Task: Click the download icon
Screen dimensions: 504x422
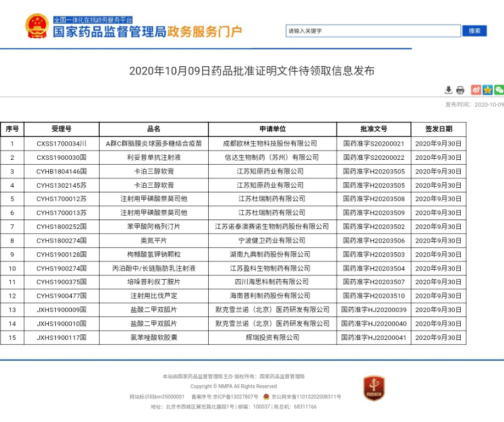Action: (448, 90)
